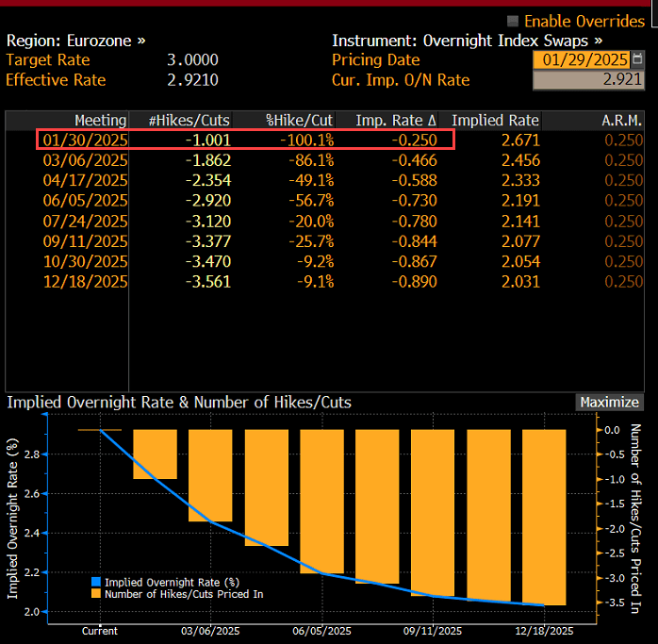Click the -86.1% hike/cut probability
The width and height of the screenshot is (658, 644).
[311, 160]
